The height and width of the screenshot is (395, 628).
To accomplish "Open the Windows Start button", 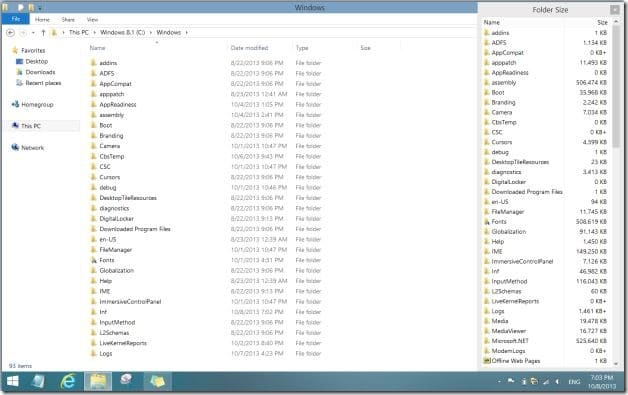I will (x=13, y=381).
